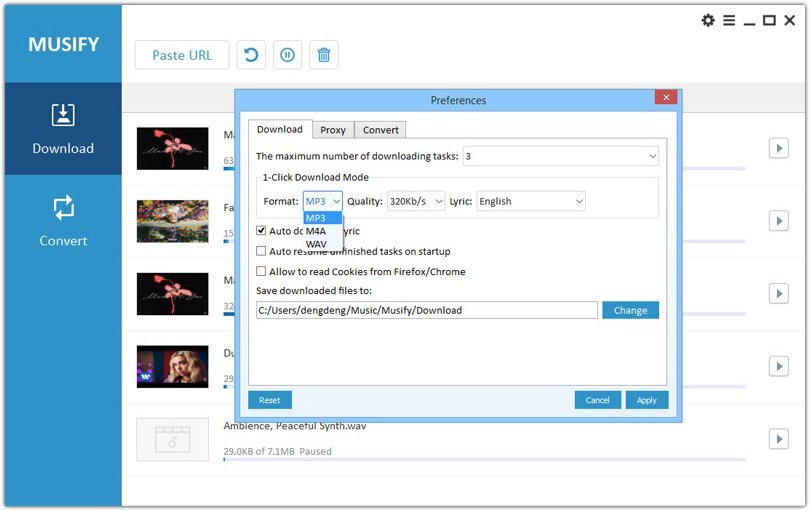Open the Lyric language dropdown

click(530, 201)
